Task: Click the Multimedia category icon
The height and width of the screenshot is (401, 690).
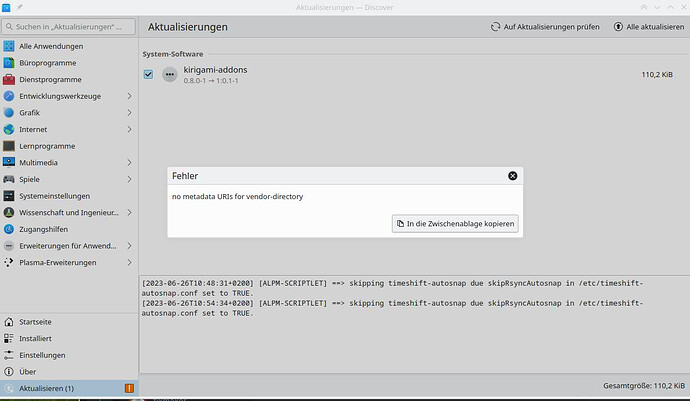Action: [x=9, y=162]
